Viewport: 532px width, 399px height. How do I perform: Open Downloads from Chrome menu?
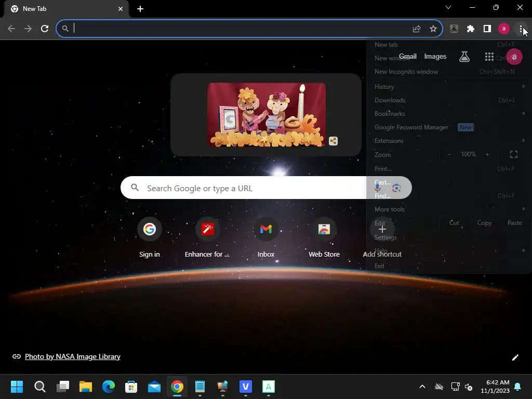(x=448, y=100)
